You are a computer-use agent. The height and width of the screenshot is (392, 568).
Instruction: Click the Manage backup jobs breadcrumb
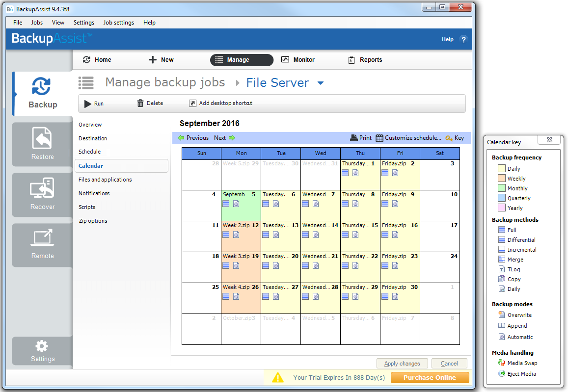[165, 82]
